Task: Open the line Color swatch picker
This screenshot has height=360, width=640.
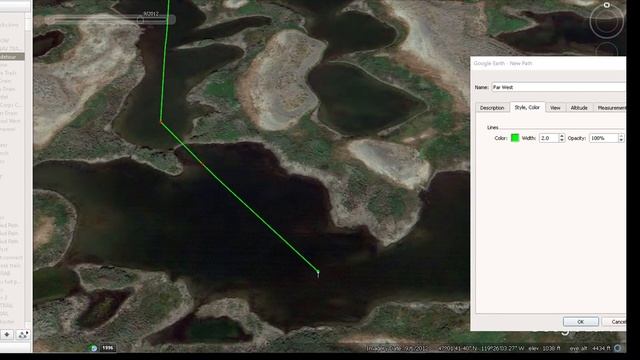Action: pos(515,138)
